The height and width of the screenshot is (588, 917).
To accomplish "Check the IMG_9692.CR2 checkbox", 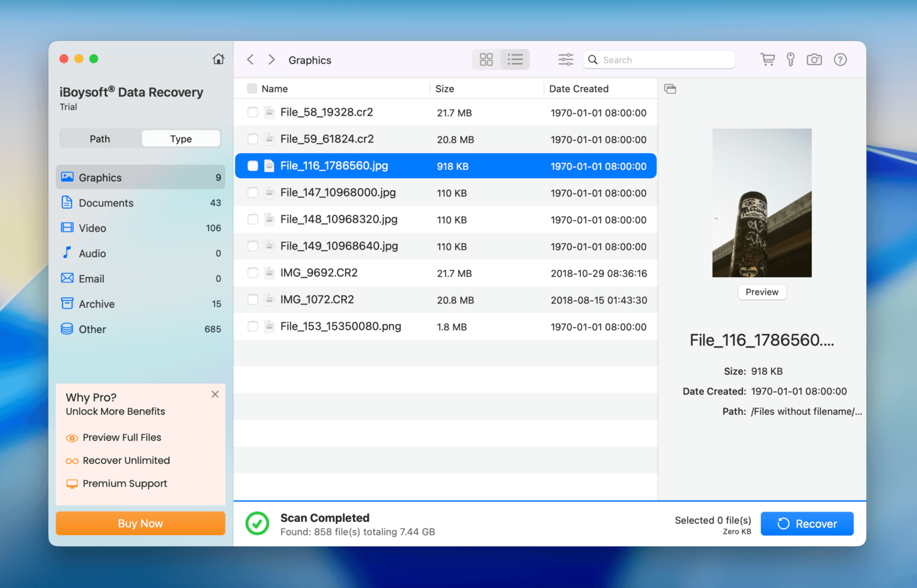I will pos(253,272).
